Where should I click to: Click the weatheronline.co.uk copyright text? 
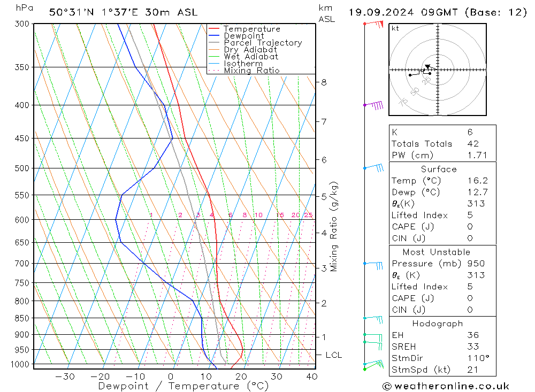coord(446,386)
